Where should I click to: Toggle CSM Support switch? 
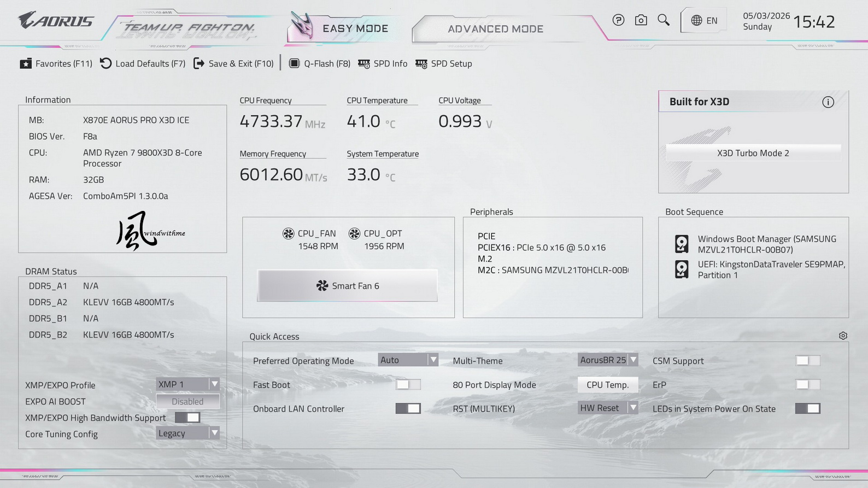[x=808, y=361]
